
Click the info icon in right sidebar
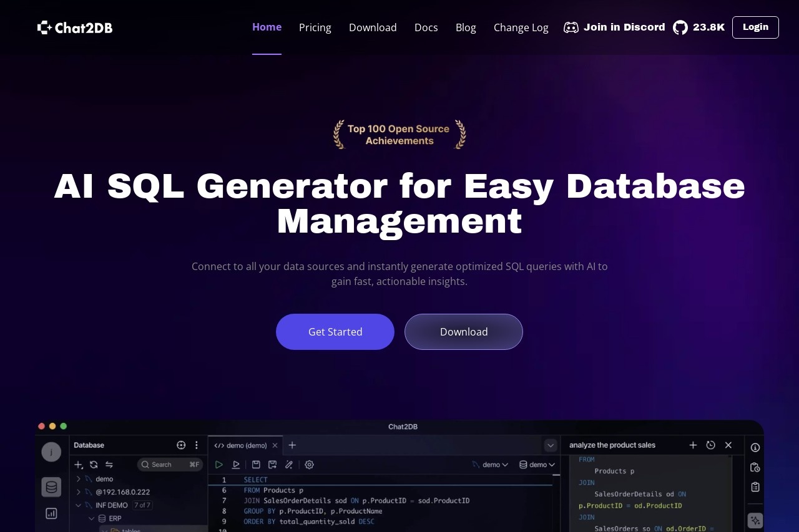coord(755,448)
